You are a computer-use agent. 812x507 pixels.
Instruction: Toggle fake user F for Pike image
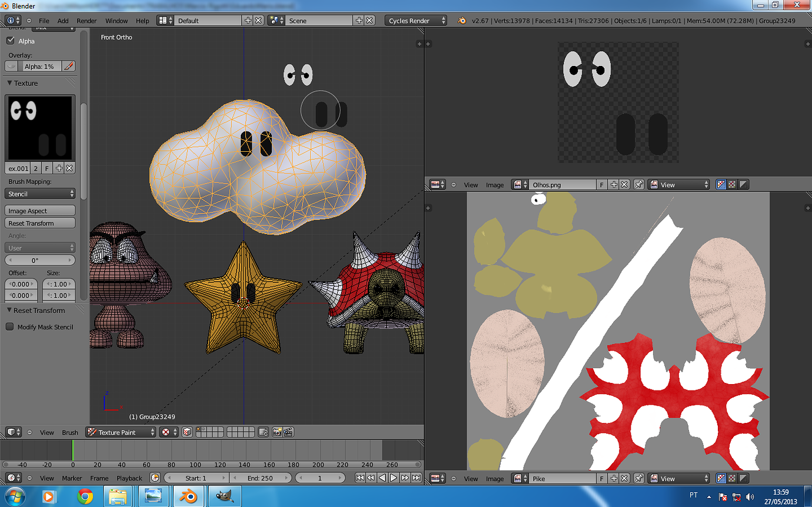tap(602, 479)
